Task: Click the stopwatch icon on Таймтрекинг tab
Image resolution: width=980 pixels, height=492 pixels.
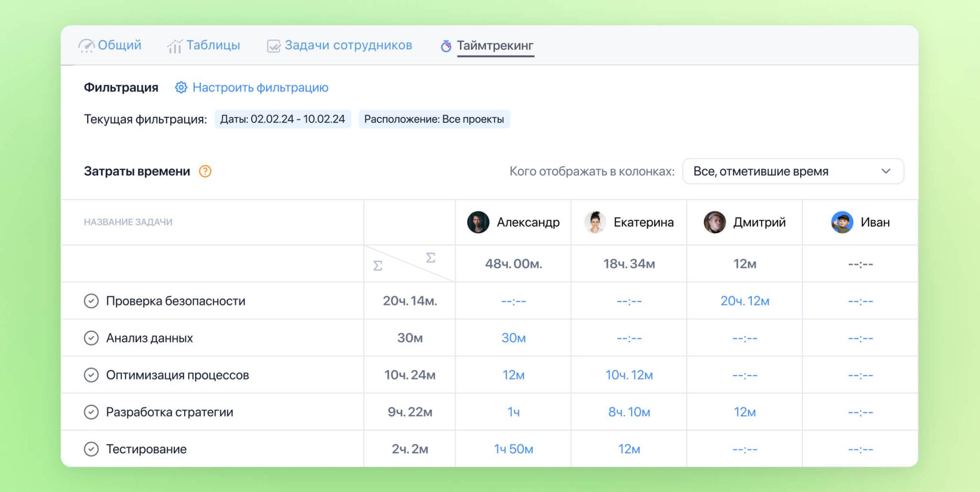Action: pyautogui.click(x=446, y=46)
